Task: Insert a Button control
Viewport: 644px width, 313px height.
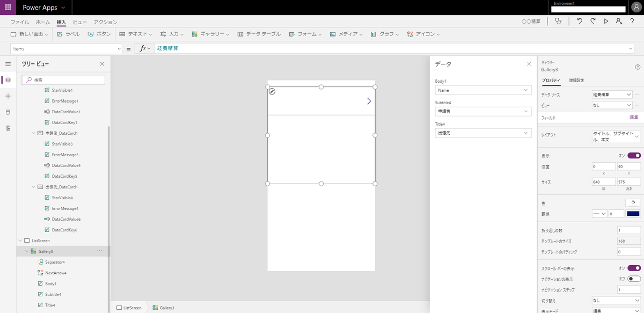Action: (x=99, y=34)
